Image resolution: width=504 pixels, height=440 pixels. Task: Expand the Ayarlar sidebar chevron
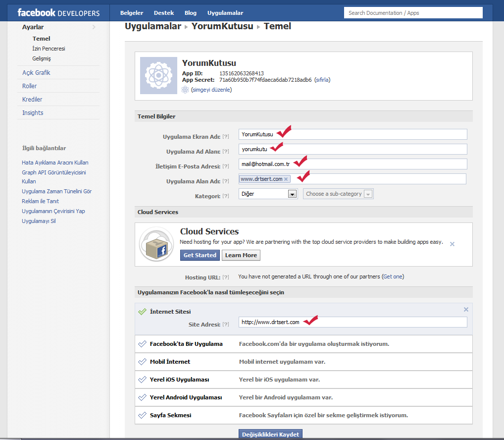click(94, 27)
